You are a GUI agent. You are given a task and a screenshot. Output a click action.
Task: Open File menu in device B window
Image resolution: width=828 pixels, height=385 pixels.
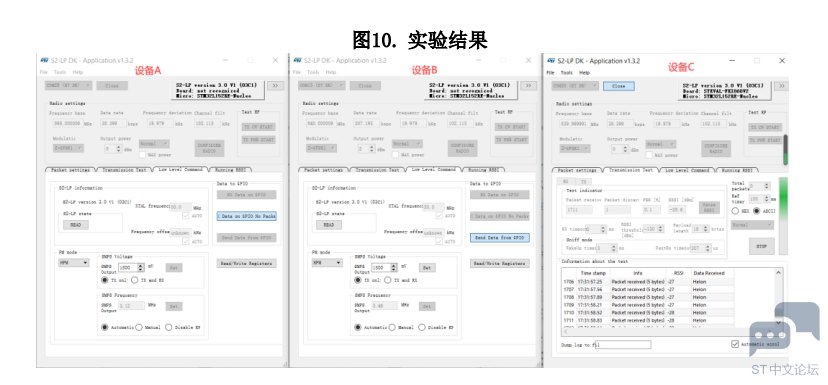click(x=297, y=72)
